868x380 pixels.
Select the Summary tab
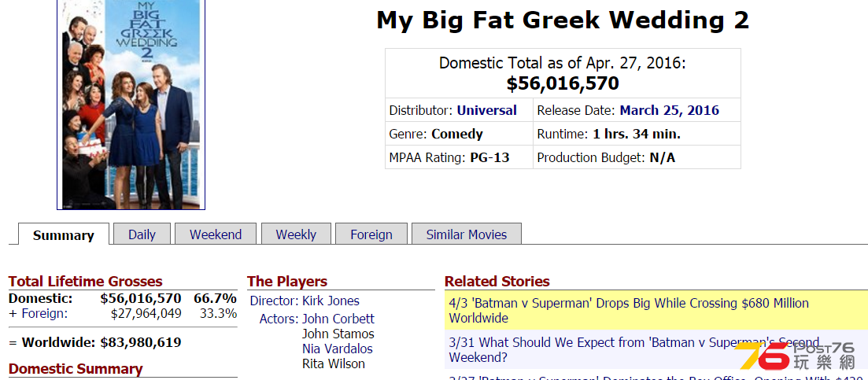tap(64, 234)
